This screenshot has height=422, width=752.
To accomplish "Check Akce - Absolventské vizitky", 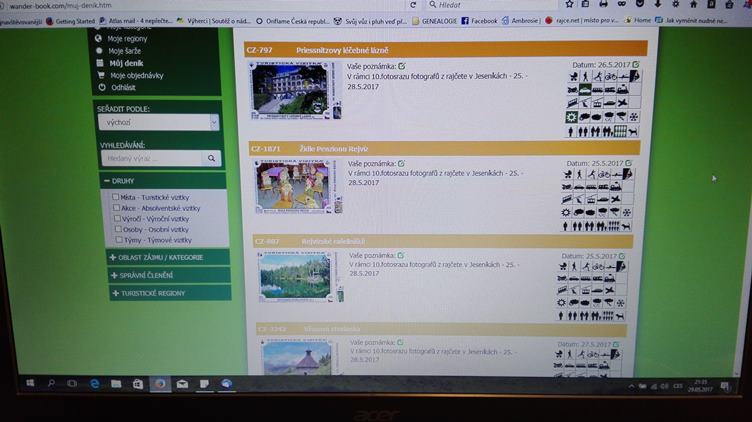I will [117, 208].
